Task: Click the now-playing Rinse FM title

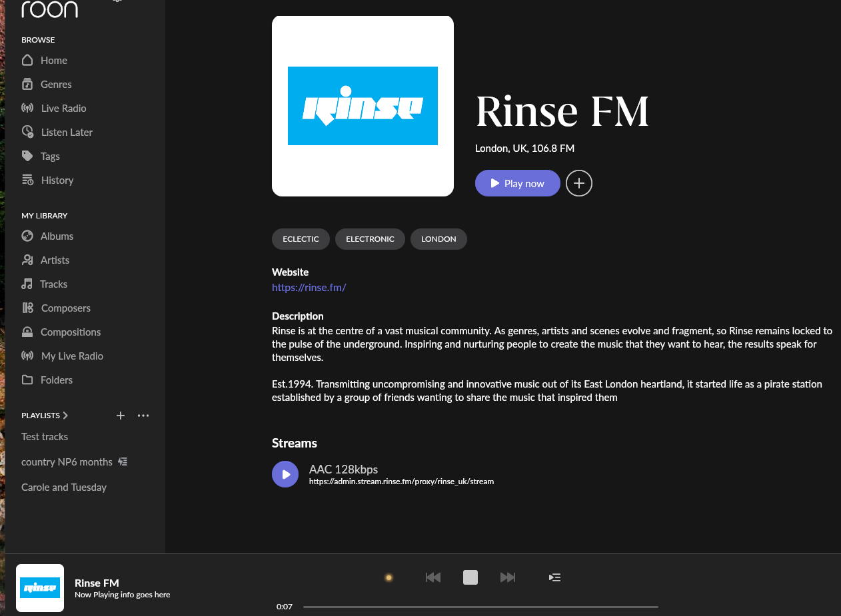Action: point(97,583)
